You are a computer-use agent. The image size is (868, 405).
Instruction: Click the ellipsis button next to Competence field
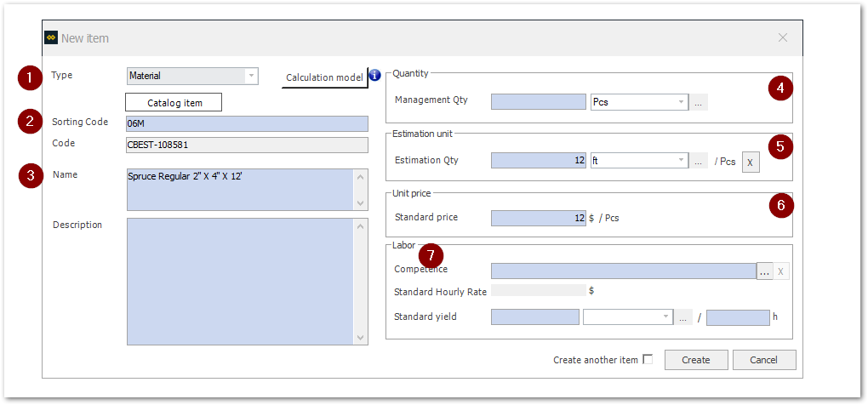pos(765,271)
